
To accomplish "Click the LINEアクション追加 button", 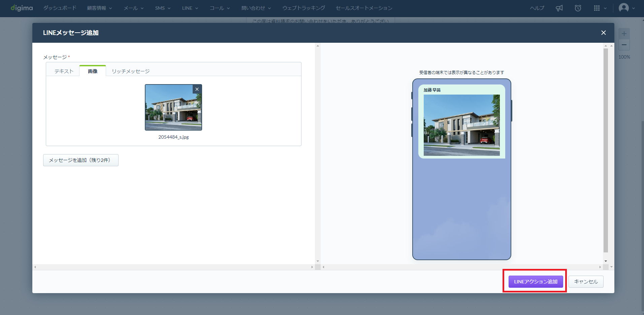I will (x=536, y=282).
